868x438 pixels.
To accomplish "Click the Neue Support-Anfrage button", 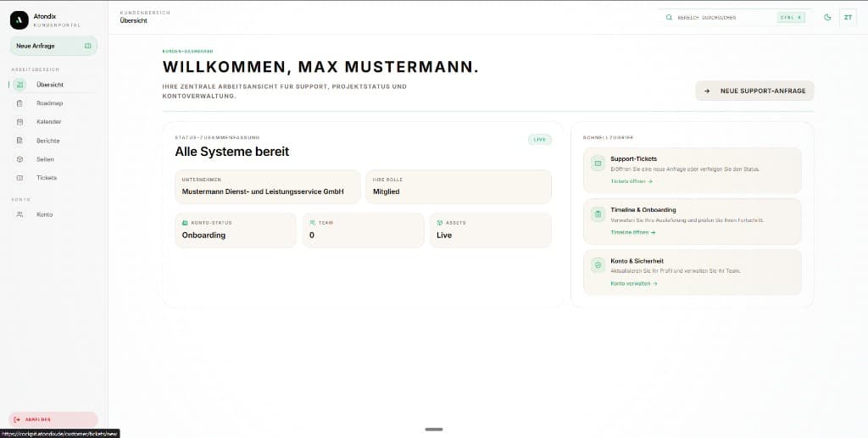I will [x=754, y=91].
